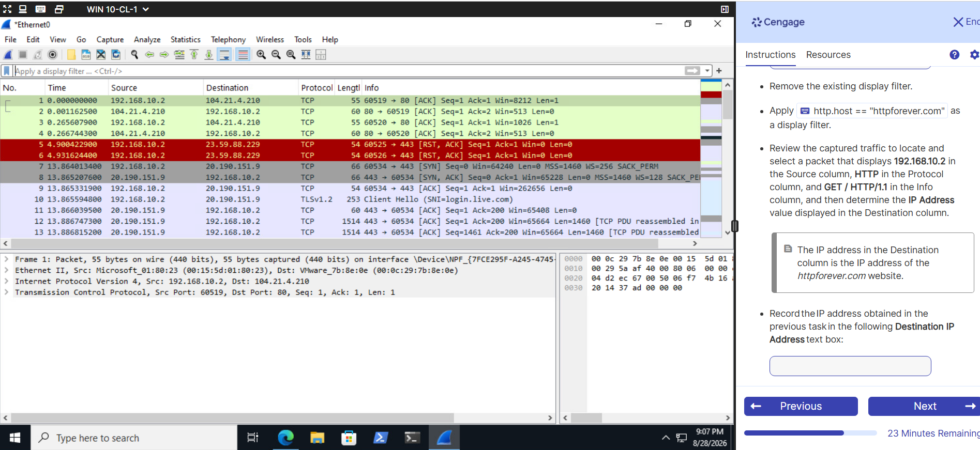Toggle packet colorization rules
980x450 pixels.
click(243, 55)
